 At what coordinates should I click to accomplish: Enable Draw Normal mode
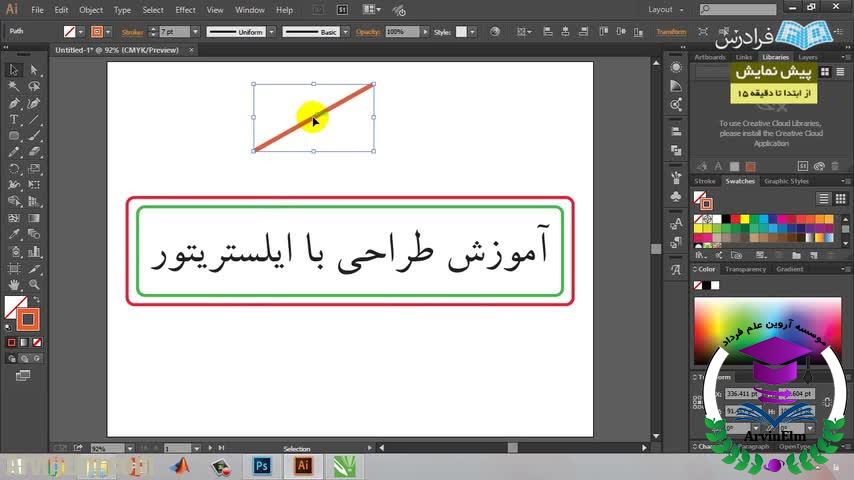click(12, 359)
